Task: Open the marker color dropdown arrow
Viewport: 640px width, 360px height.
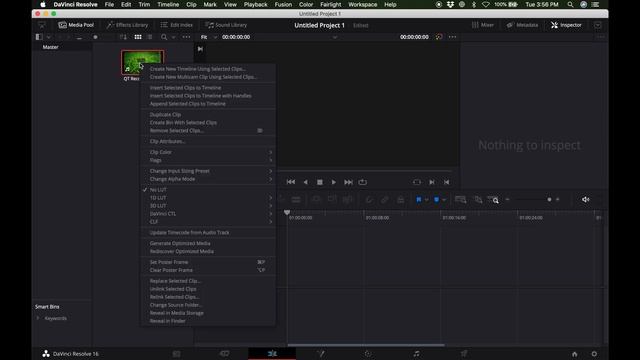Action: point(444,200)
